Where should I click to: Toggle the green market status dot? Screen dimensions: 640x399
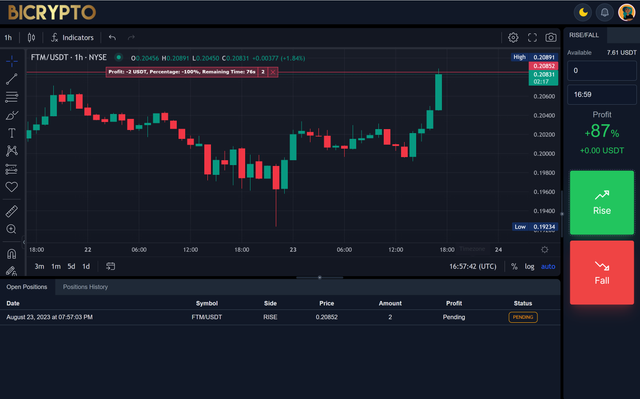118,57
